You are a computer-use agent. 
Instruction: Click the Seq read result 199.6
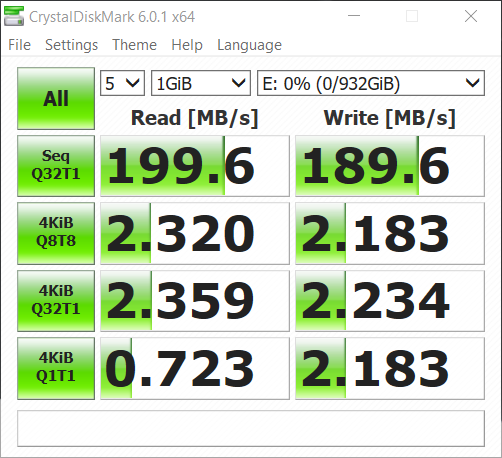[195, 166]
